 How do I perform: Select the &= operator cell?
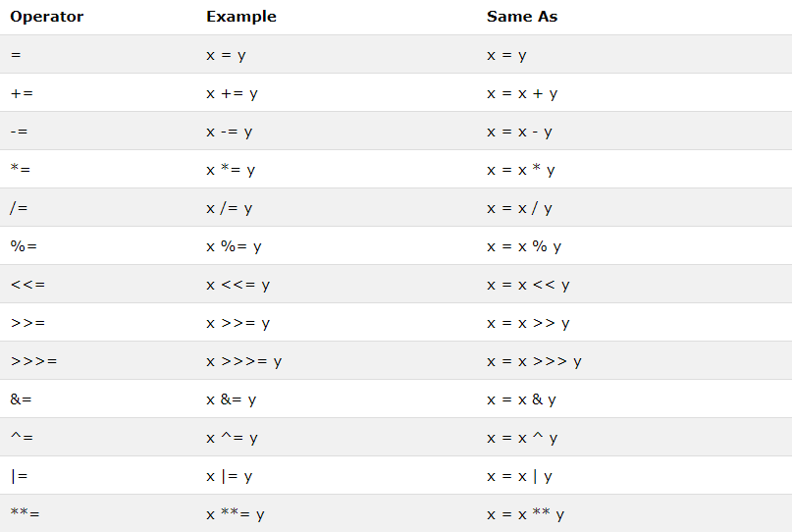(21, 399)
